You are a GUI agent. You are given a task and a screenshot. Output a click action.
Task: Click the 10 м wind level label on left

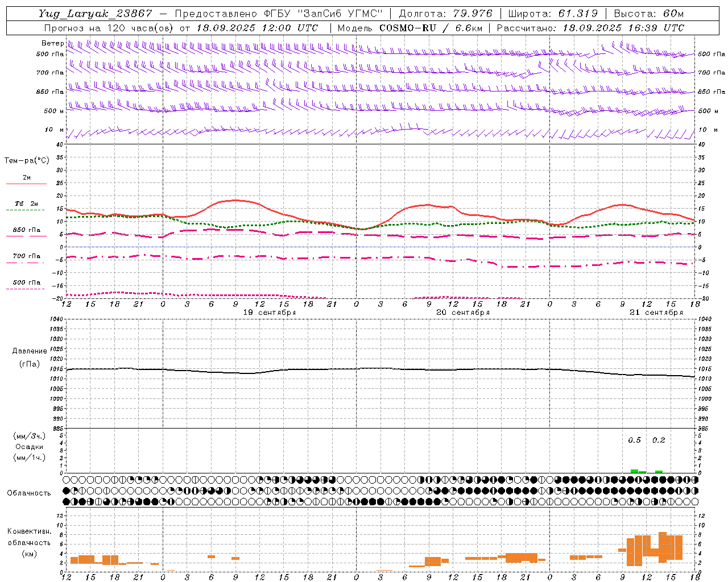pos(55,130)
